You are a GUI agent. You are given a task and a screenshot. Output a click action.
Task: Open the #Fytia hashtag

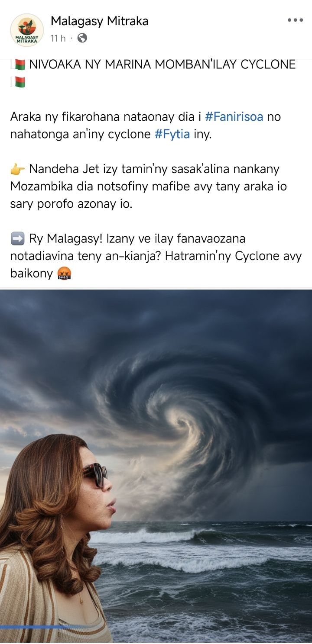(x=172, y=134)
